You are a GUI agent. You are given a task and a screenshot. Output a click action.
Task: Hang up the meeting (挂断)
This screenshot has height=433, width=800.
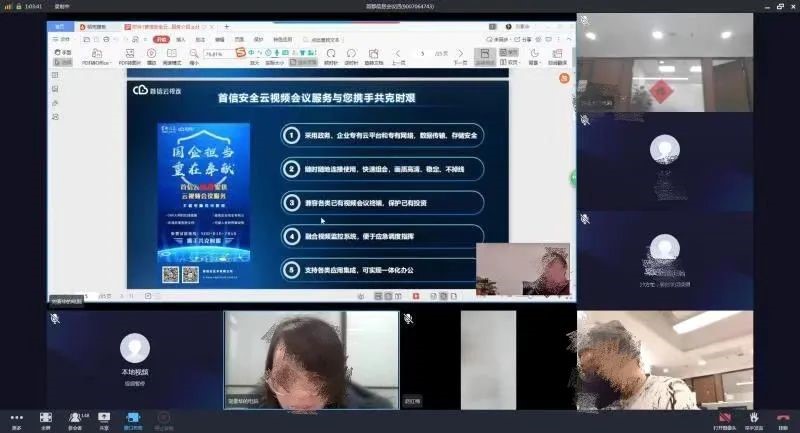coord(783,421)
